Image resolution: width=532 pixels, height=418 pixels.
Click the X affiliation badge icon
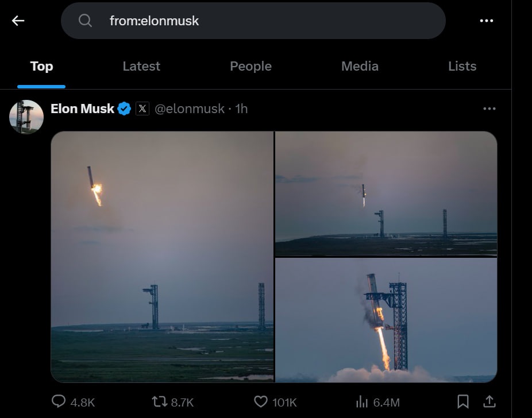pyautogui.click(x=142, y=109)
